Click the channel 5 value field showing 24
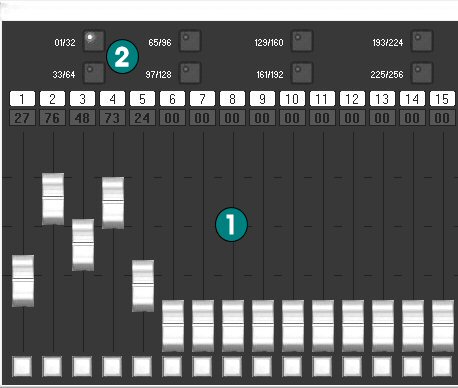 (x=142, y=118)
